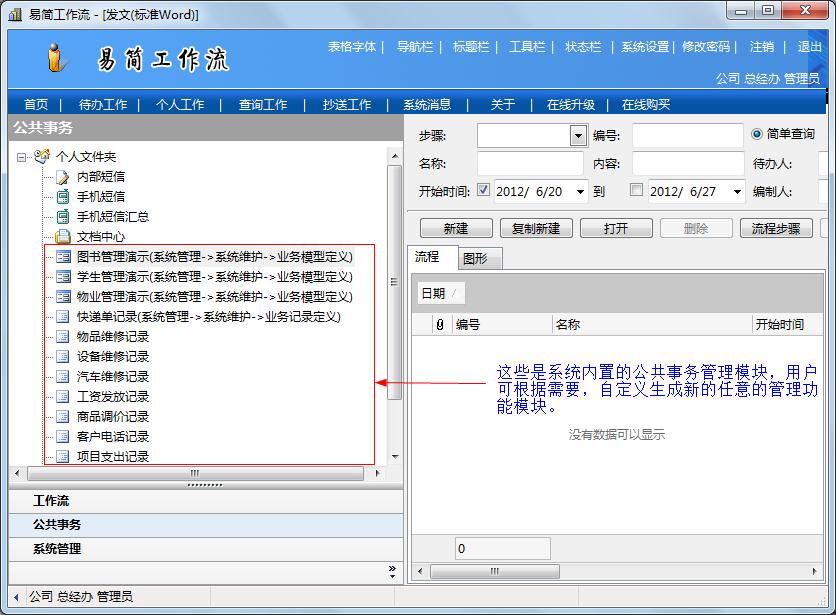Click the 复制新建 button
The height and width of the screenshot is (615, 836).
[x=536, y=228]
